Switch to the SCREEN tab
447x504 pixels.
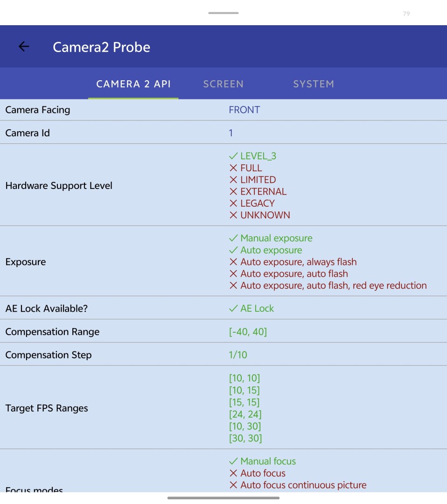tap(223, 84)
